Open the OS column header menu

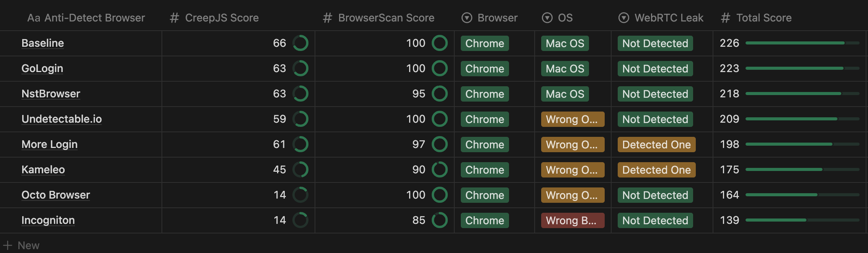pos(557,18)
